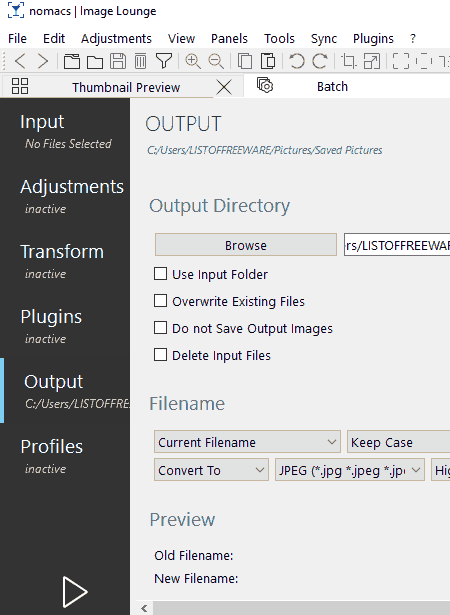Open the Plugins menu

coord(373,38)
